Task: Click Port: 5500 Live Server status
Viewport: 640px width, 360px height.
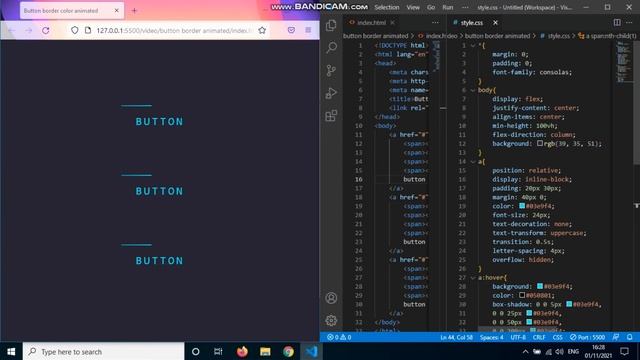Action: pyautogui.click(x=587, y=337)
